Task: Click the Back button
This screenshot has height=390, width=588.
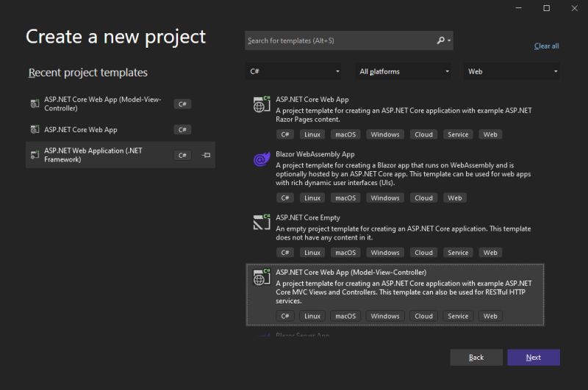Action: point(476,358)
